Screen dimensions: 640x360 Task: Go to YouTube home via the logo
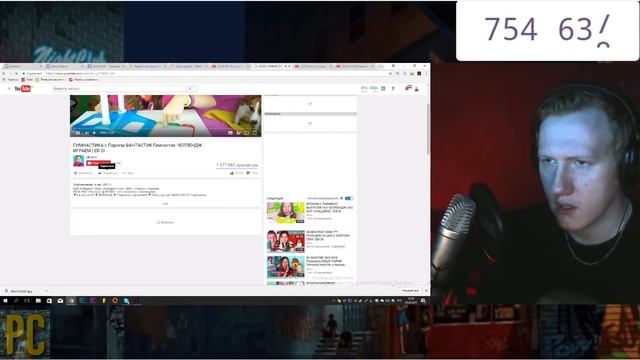click(x=23, y=89)
